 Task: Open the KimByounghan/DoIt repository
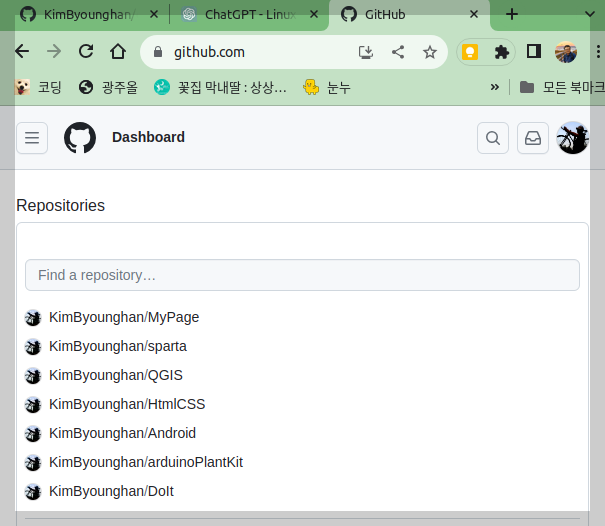point(111,491)
